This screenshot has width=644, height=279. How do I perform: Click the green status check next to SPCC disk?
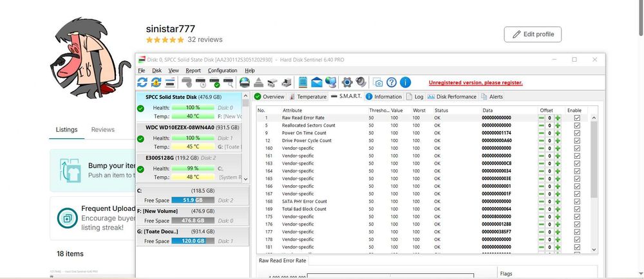pos(141,108)
